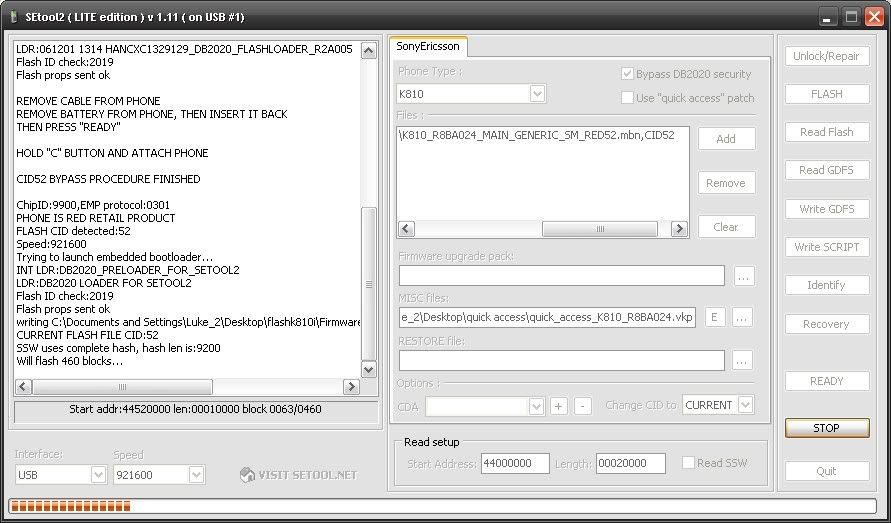Image resolution: width=891 pixels, height=523 pixels.
Task: Click the Quit button
Action: coord(827,471)
